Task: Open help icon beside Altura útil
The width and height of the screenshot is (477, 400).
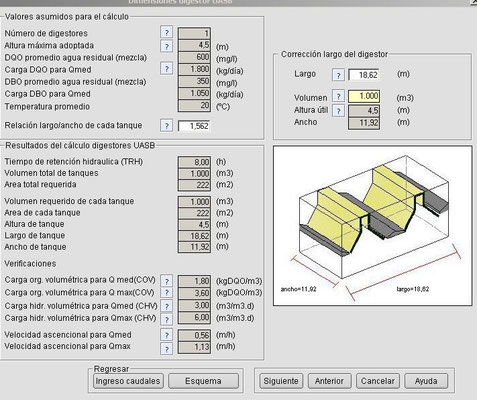Action: click(338, 110)
